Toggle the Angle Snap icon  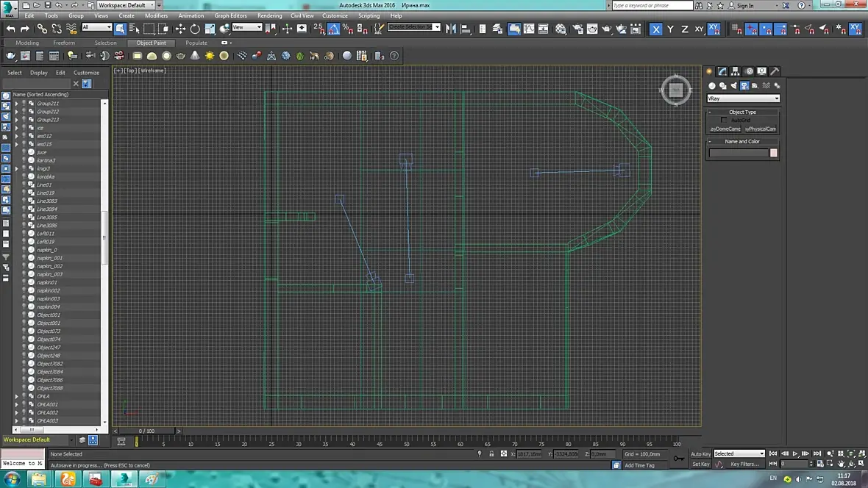[333, 29]
